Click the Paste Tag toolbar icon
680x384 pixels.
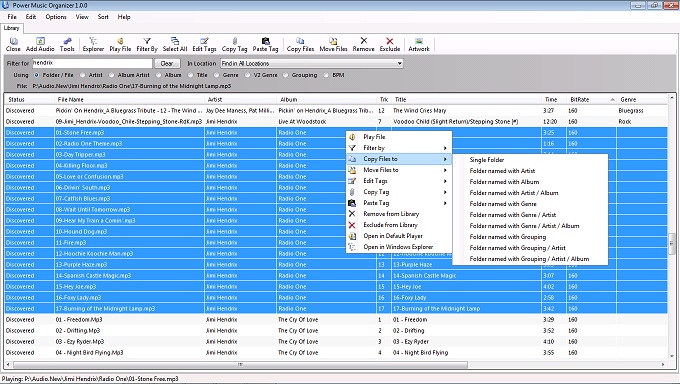tap(265, 45)
